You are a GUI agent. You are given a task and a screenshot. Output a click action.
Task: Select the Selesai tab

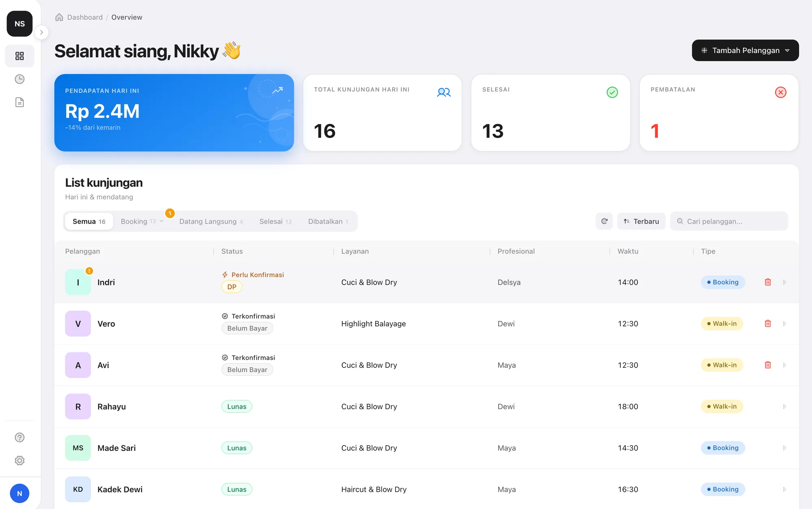click(275, 221)
